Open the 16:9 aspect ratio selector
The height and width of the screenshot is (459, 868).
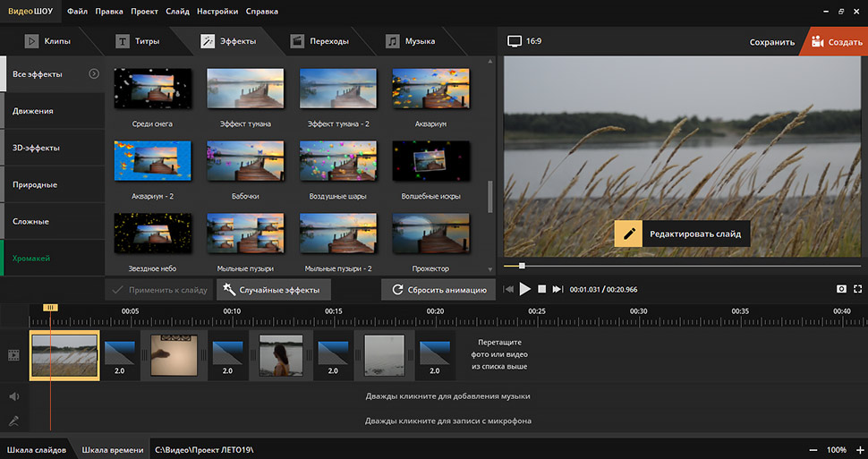pos(524,41)
